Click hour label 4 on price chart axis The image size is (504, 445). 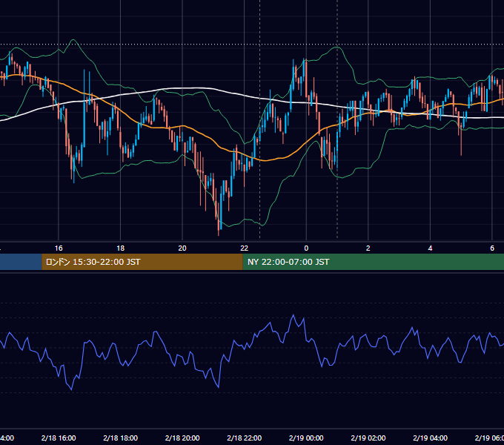click(x=430, y=248)
